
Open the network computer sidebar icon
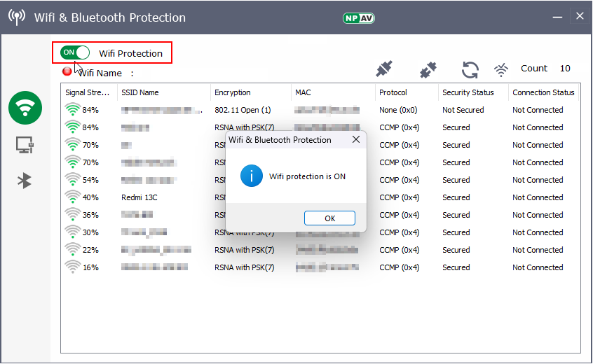(25, 145)
